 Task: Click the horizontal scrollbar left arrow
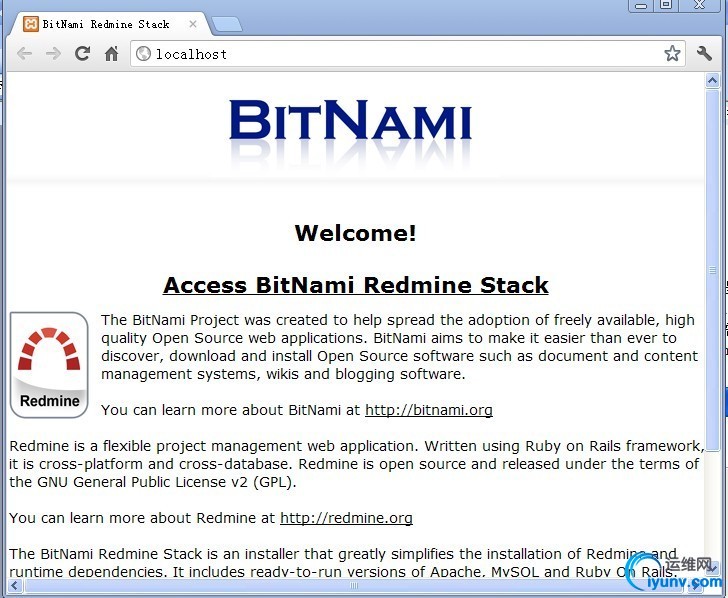point(14,585)
